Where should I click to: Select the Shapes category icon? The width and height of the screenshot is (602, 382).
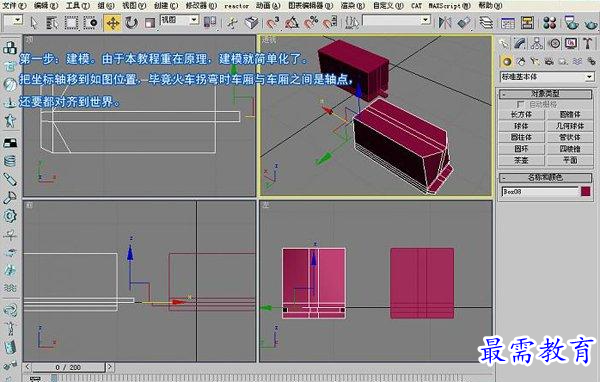click(521, 61)
